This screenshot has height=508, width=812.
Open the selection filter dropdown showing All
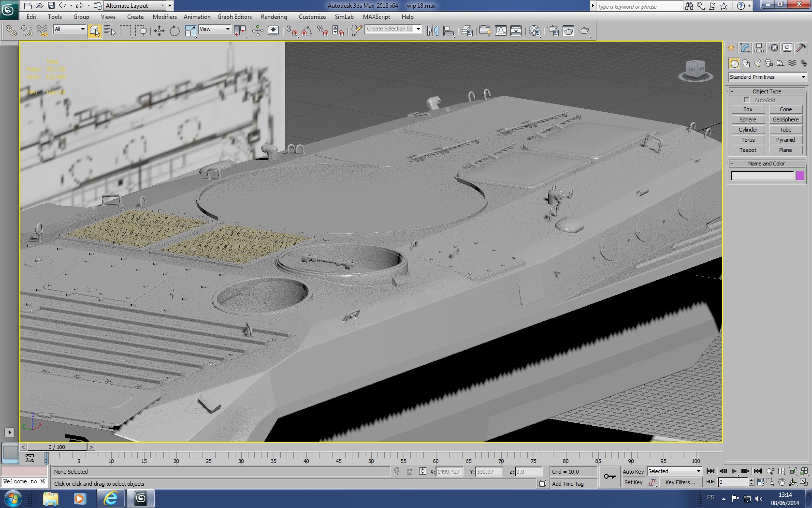click(x=70, y=29)
